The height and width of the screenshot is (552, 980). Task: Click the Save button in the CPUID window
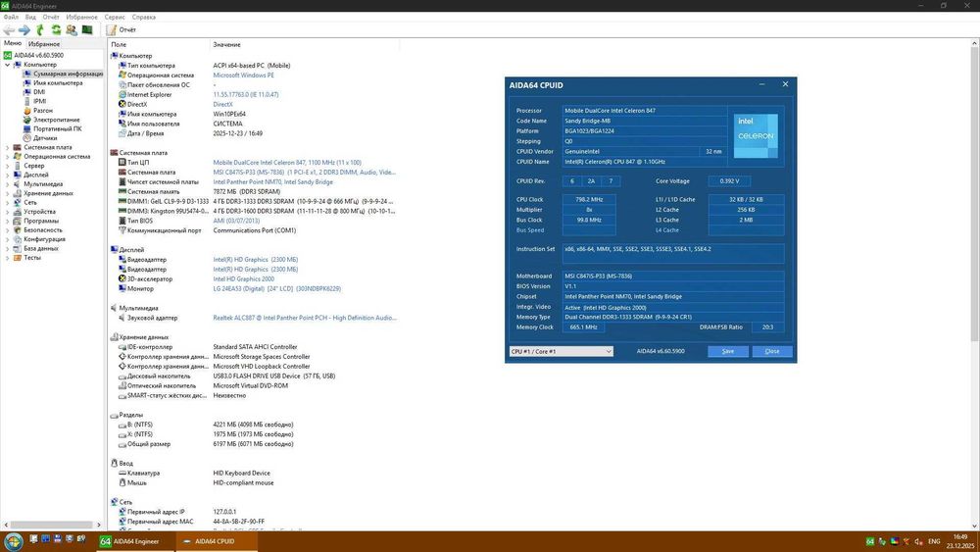(728, 351)
